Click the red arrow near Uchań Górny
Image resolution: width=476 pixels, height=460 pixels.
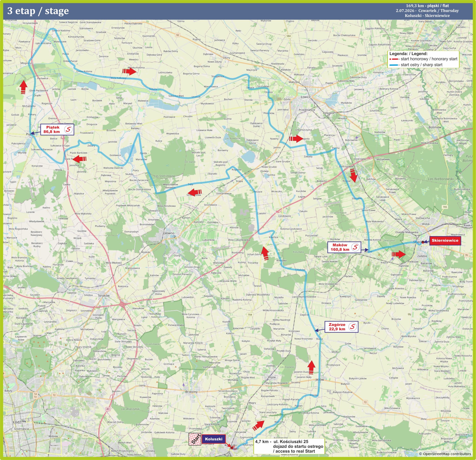pyautogui.click(x=265, y=253)
